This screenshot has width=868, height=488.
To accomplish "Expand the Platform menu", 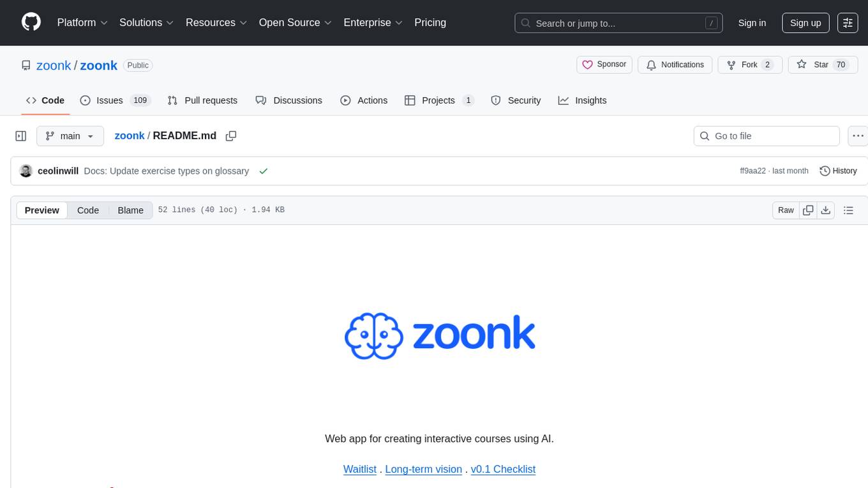I will (x=82, y=22).
